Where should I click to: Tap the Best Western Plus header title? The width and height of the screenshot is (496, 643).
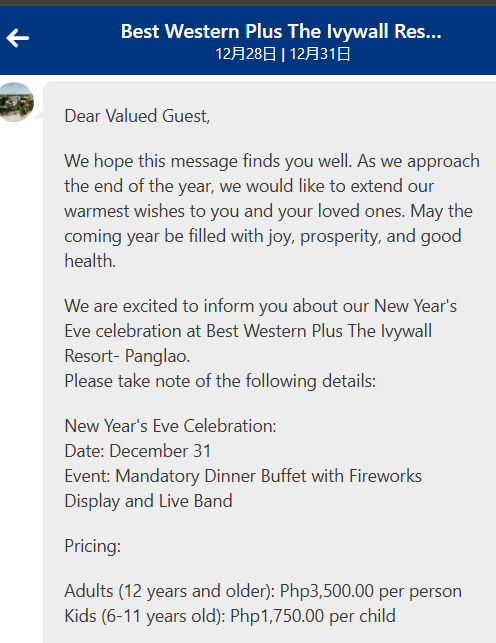281,31
